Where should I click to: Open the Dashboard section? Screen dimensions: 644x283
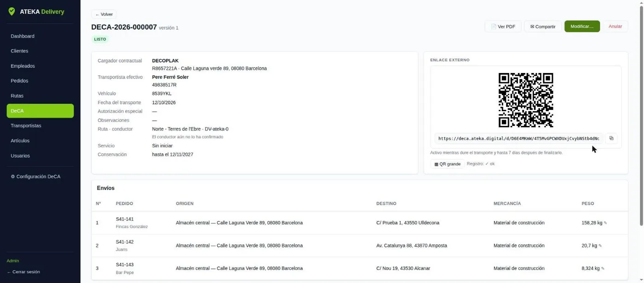coord(40,36)
